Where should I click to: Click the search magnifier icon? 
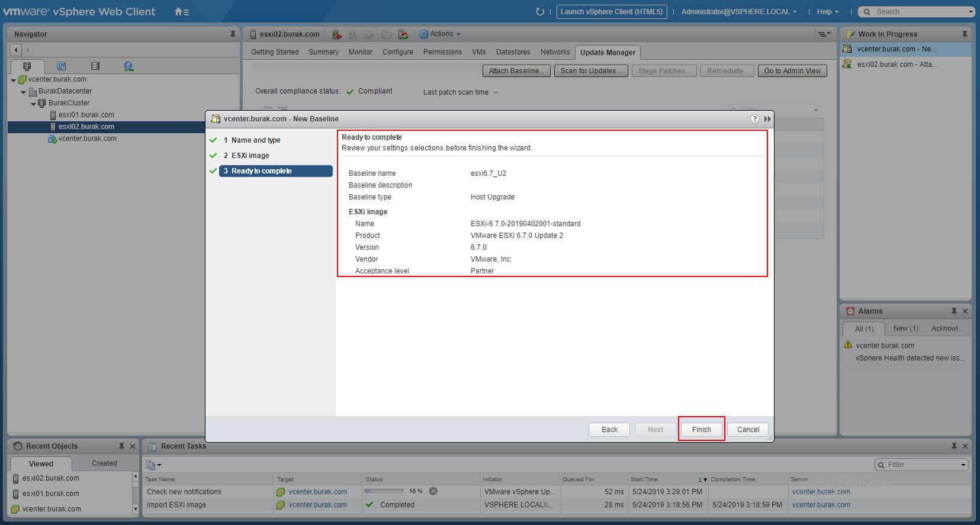pyautogui.click(x=867, y=12)
